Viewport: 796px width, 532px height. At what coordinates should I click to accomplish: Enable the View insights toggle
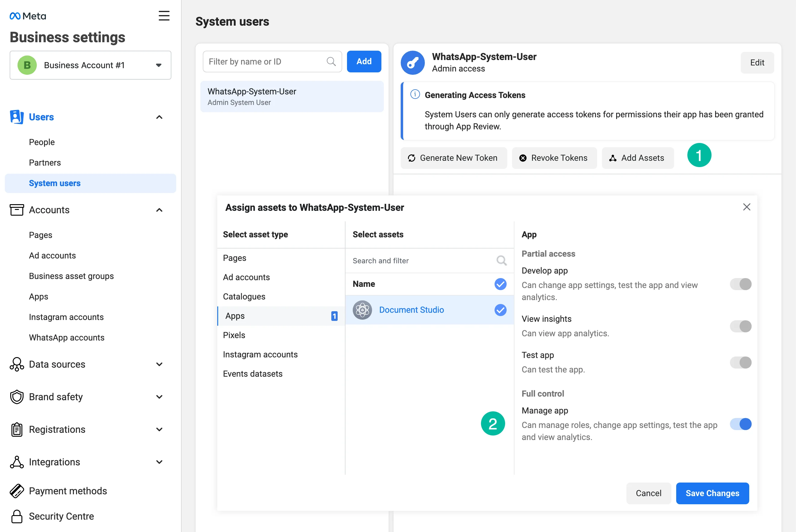pyautogui.click(x=741, y=326)
